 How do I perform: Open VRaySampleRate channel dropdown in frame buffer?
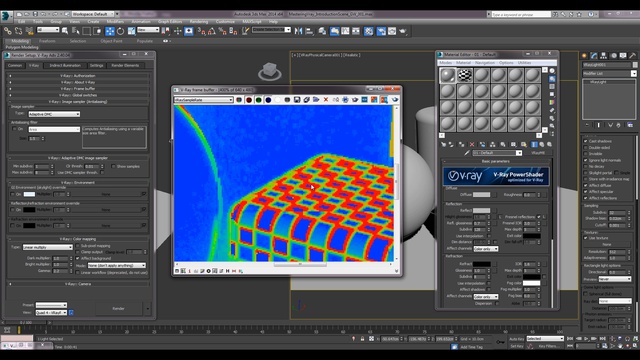(x=204, y=100)
